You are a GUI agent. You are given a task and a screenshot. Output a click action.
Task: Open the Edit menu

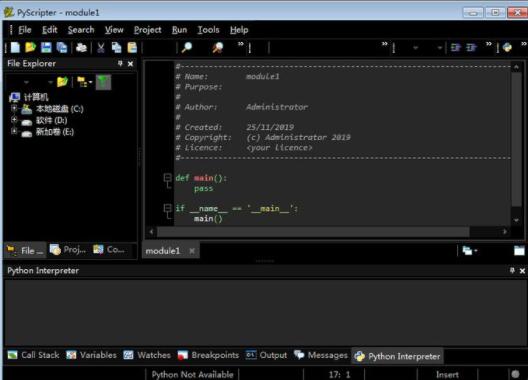(50, 30)
